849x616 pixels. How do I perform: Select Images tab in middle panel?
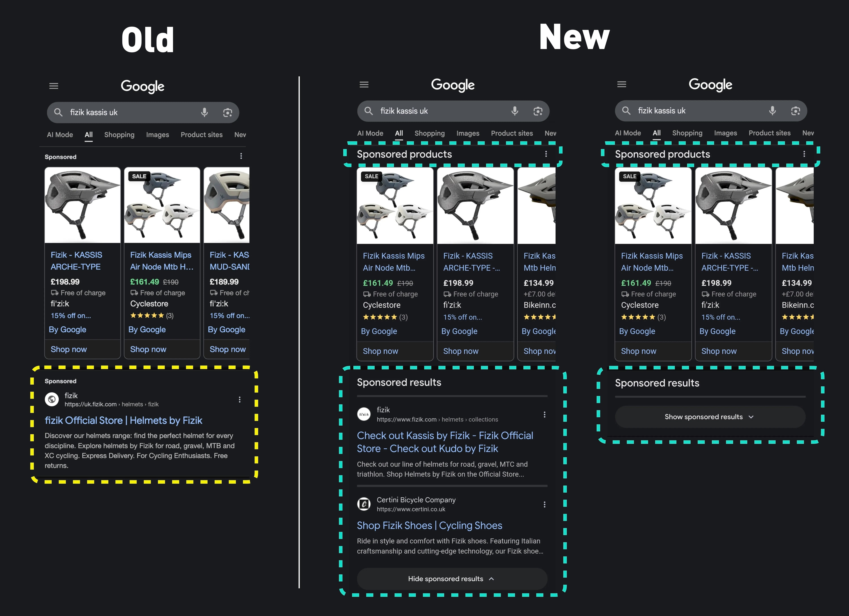468,133
